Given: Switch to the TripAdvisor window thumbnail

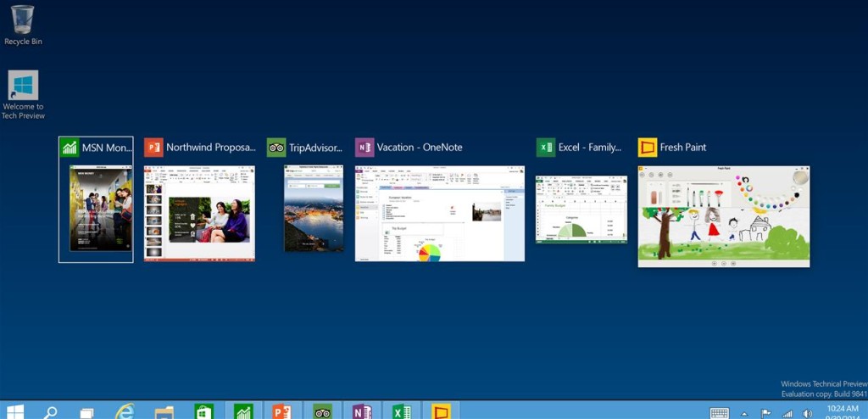Looking at the screenshot, I should [314, 209].
